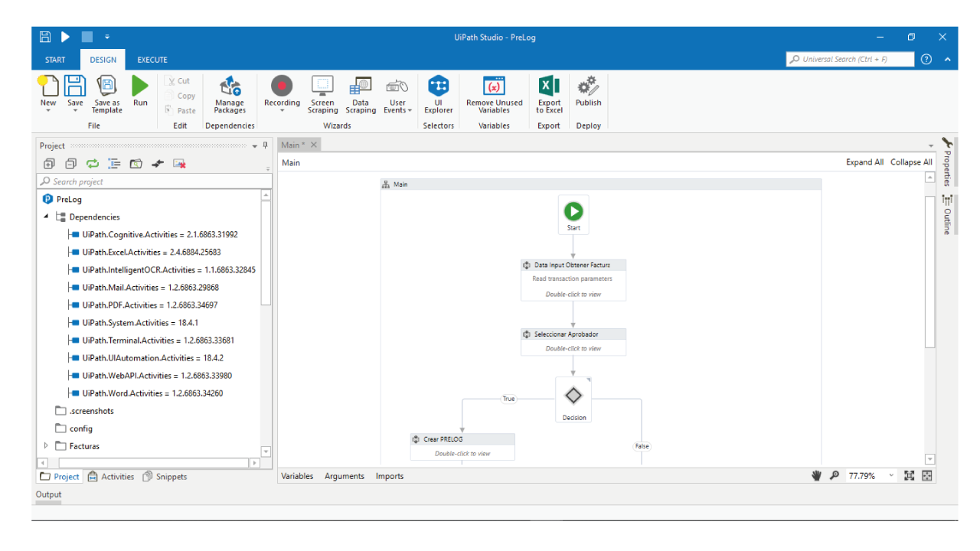The height and width of the screenshot is (551, 980).
Task: Open the Arguments panel
Action: point(345,476)
